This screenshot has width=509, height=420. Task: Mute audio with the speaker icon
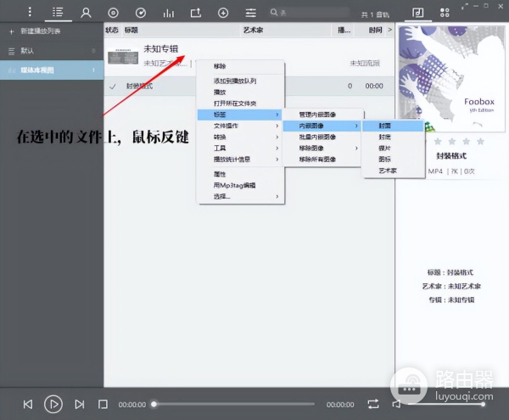tap(396, 404)
